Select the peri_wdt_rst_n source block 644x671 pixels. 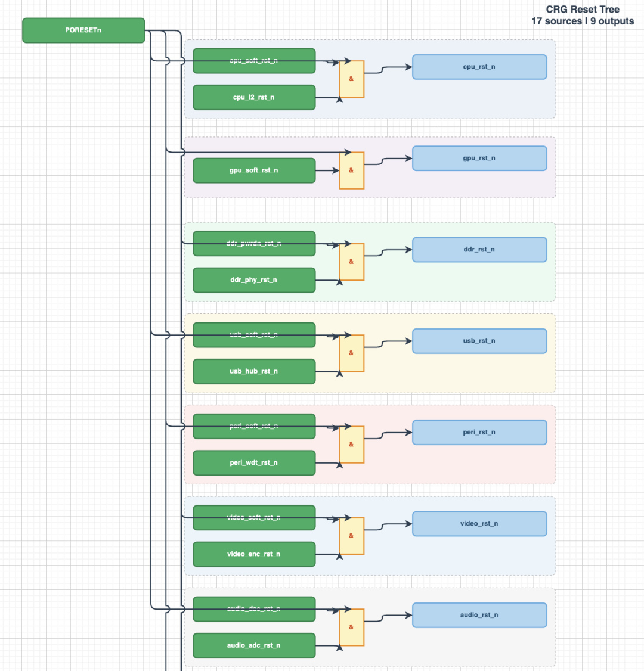(255, 463)
